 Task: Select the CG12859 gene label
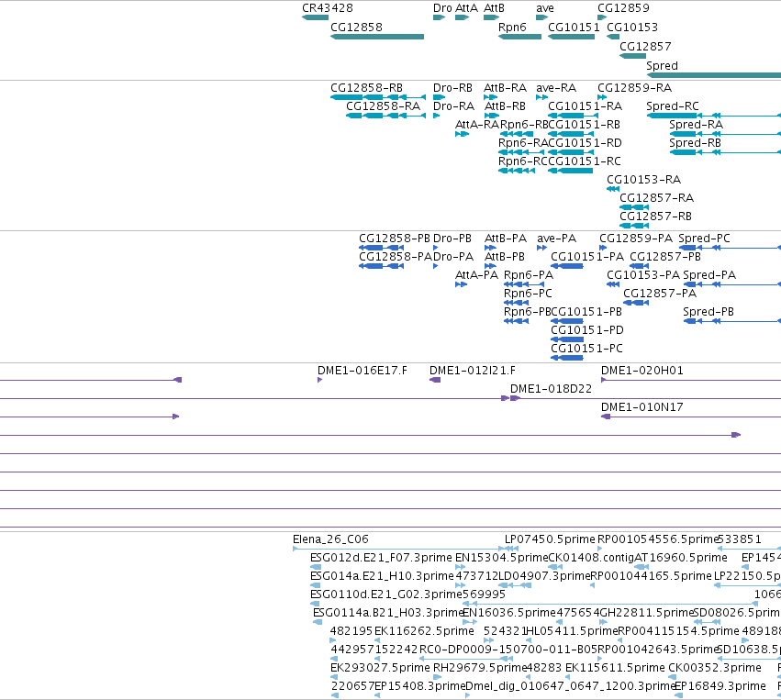[623, 8]
